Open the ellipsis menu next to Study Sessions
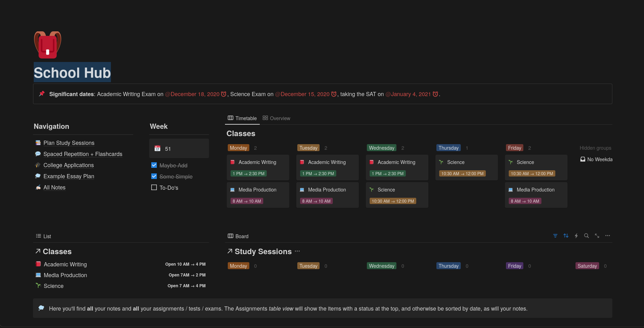 [x=297, y=251]
